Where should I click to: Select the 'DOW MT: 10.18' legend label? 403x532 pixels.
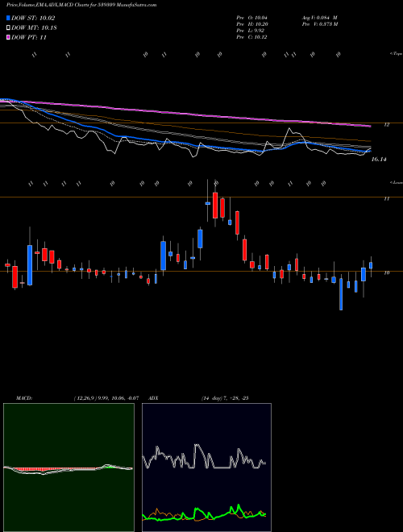coord(34,28)
